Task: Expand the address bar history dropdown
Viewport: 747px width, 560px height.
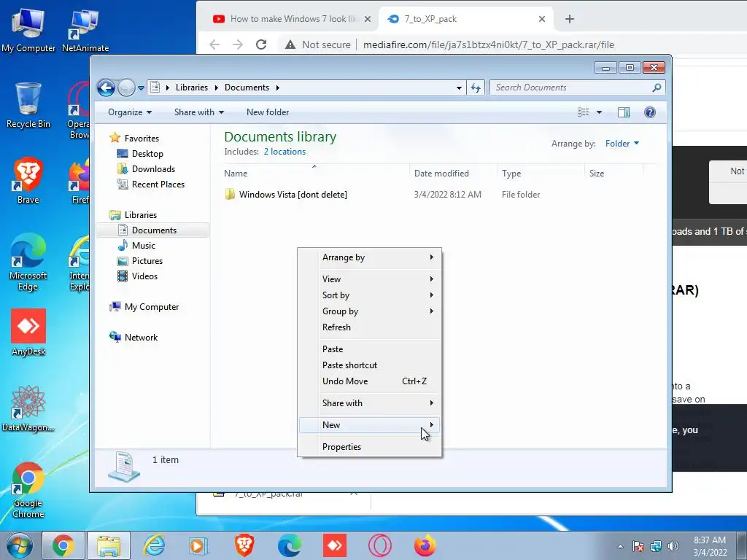Action: pyautogui.click(x=459, y=87)
